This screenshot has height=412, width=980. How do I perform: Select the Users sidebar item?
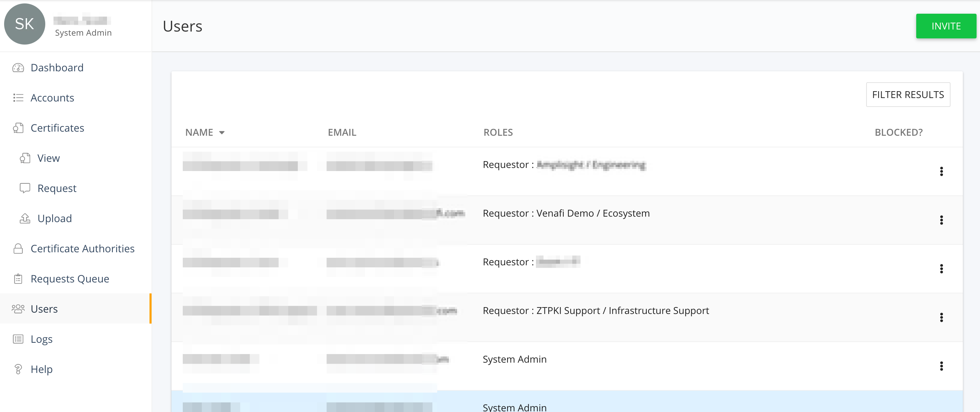pos(76,308)
